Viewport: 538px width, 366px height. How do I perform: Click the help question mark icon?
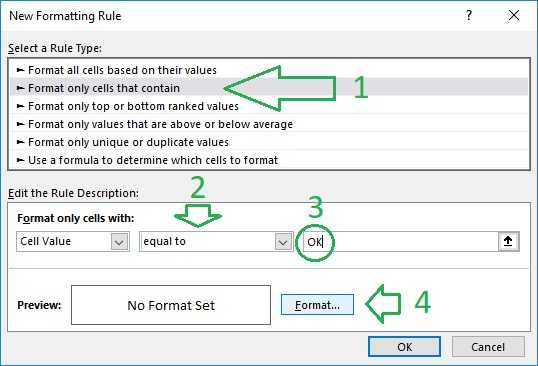coord(469,15)
